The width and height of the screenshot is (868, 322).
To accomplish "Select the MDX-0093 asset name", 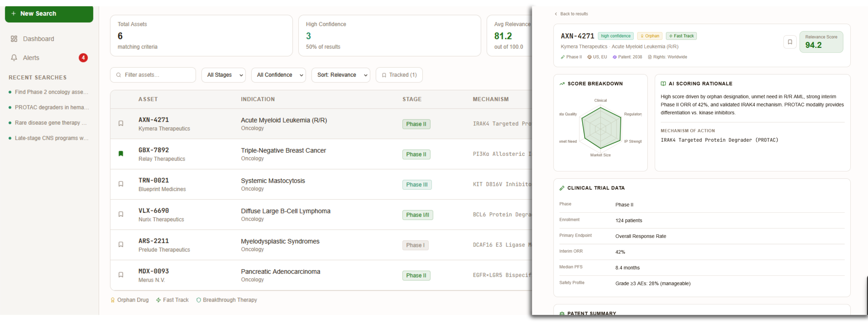I will 154,271.
